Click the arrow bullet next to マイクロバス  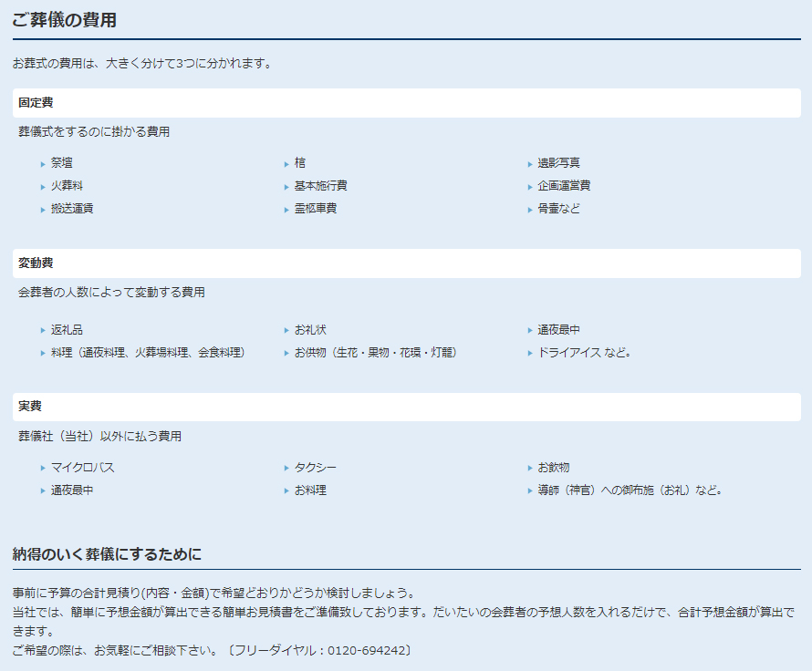tap(43, 469)
